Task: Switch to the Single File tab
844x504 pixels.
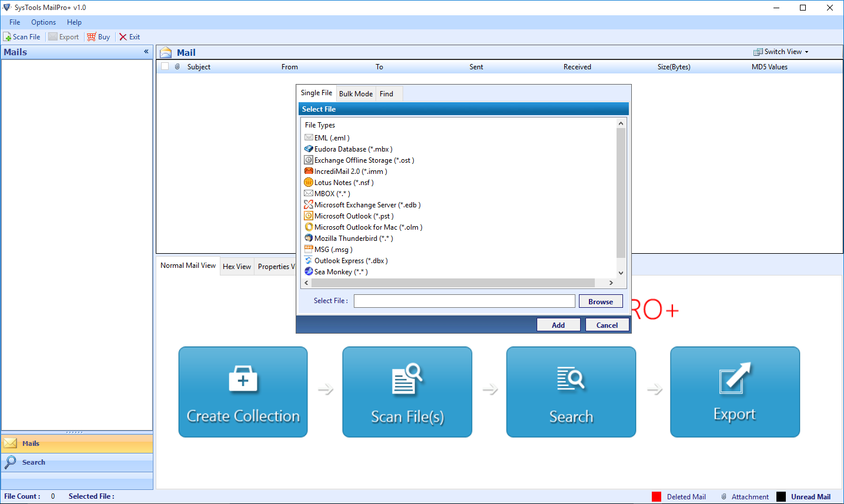Action: (316, 93)
